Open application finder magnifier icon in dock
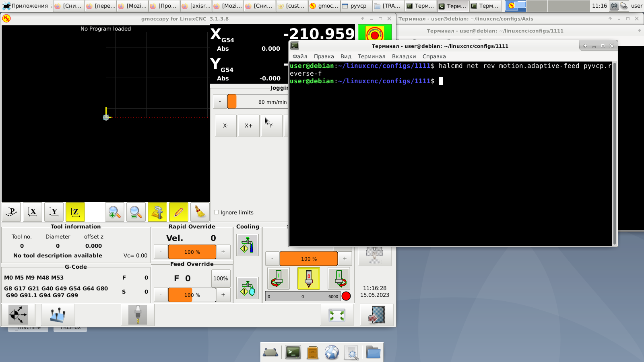644x362 pixels. click(352, 353)
